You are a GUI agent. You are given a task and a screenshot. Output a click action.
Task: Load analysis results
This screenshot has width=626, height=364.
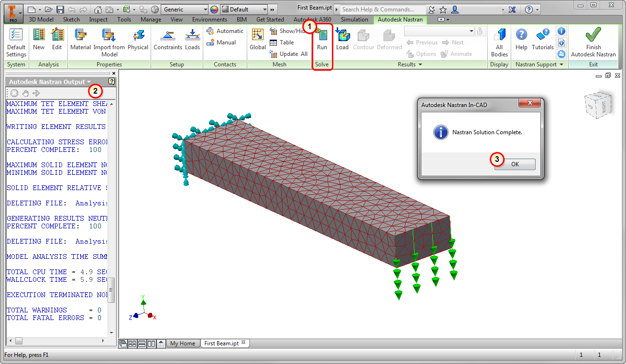342,40
